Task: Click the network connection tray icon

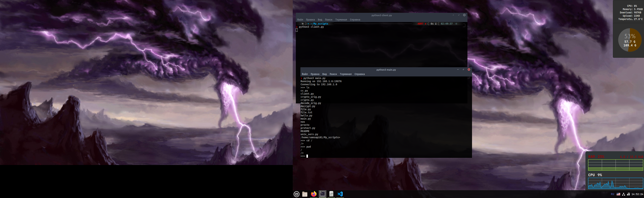Action: (624, 194)
